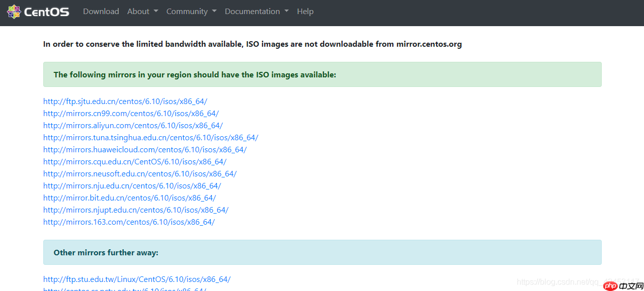Open the mirrors.njupt.edu.cn mirror link
The width and height of the screenshot is (644, 291).
136,210
